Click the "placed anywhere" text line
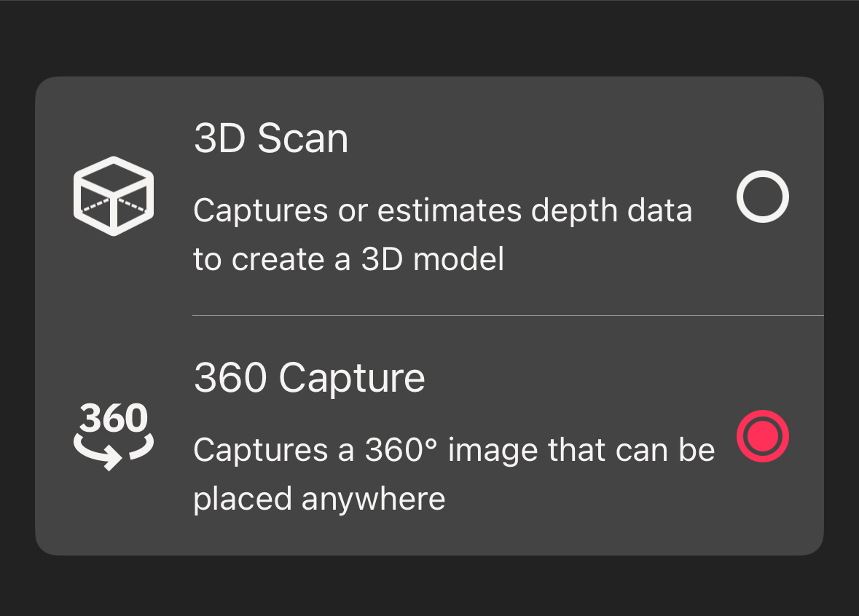This screenshot has width=859, height=616. coord(319,499)
